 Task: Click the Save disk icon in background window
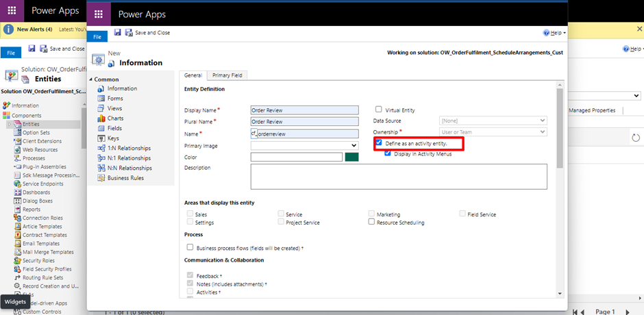[32, 49]
